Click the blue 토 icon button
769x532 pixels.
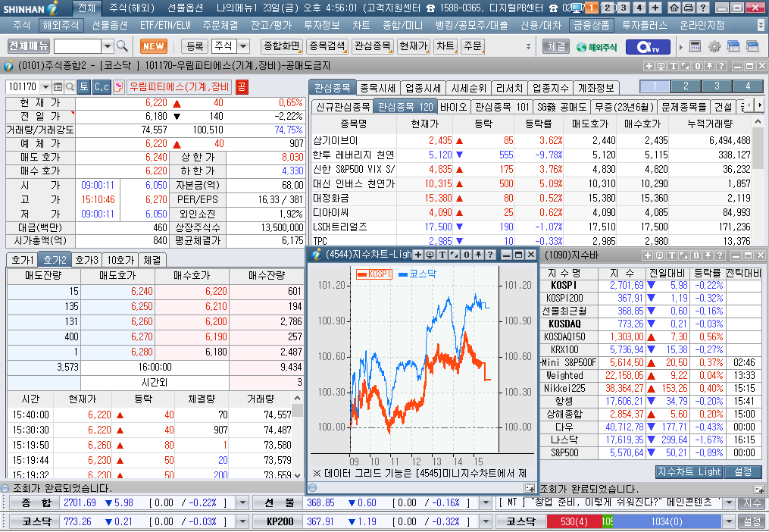pos(84,87)
